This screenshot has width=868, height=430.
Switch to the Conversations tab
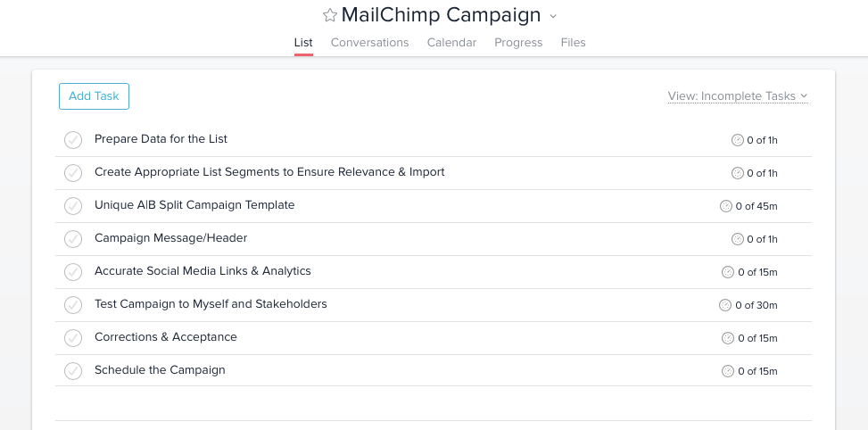370,43
